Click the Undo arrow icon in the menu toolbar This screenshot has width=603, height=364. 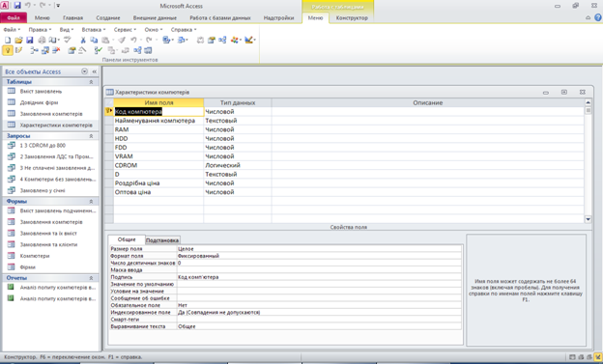point(133,40)
